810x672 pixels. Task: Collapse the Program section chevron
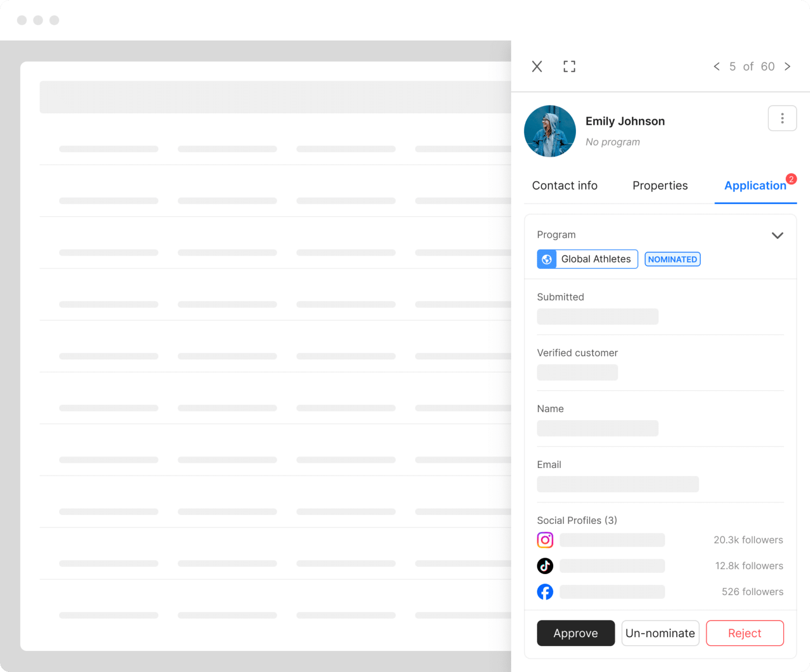pyautogui.click(x=777, y=236)
